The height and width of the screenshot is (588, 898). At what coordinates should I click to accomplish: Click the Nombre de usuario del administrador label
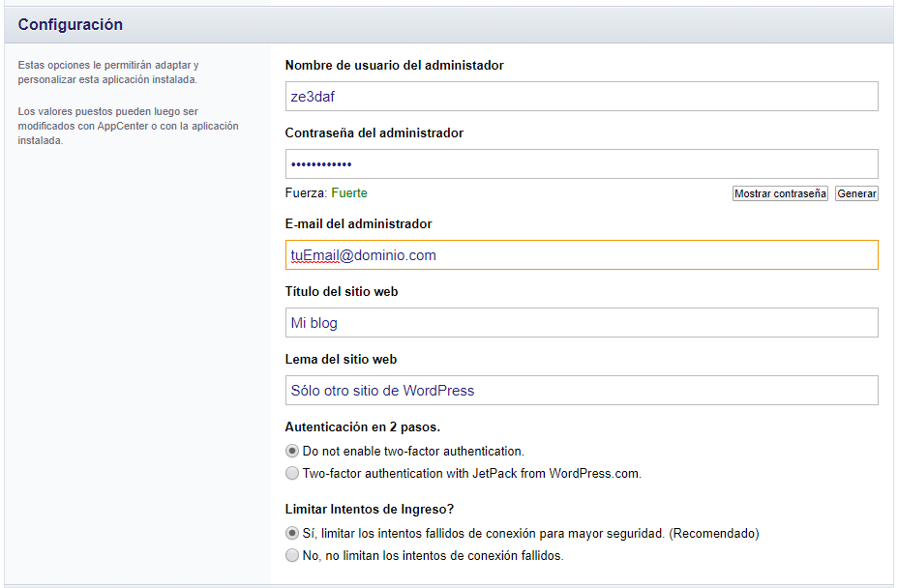394,65
